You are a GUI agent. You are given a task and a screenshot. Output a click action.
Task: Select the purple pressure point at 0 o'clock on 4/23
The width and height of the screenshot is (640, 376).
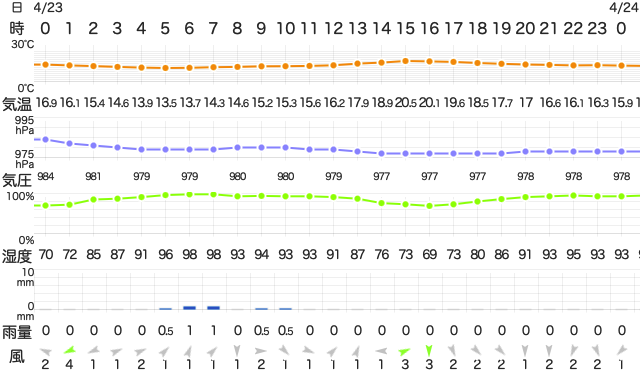click(x=46, y=140)
